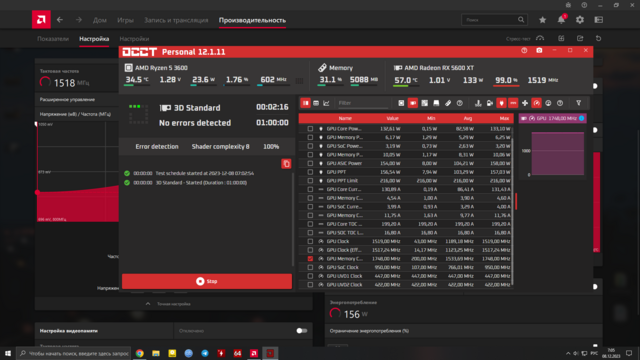Select the Производительность tab
Screen dimensions: 640x360
(x=252, y=20)
